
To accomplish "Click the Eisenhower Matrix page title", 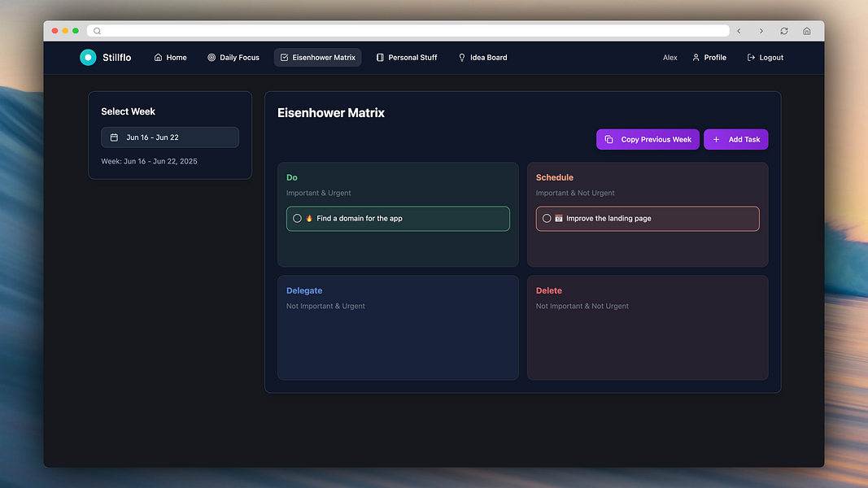I will coord(331,113).
